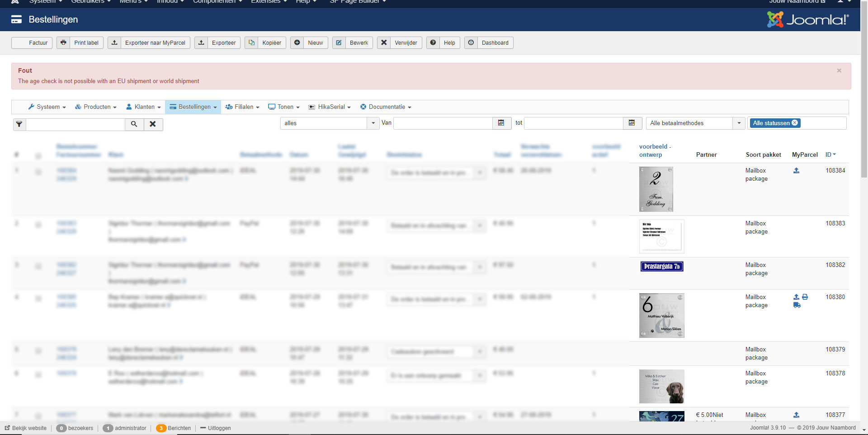868x435 pixels.
Task: Click the filter funnel icon
Action: pos(19,124)
